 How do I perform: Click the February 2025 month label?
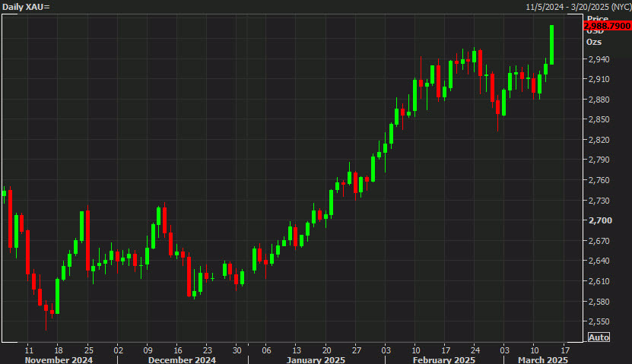point(444,359)
